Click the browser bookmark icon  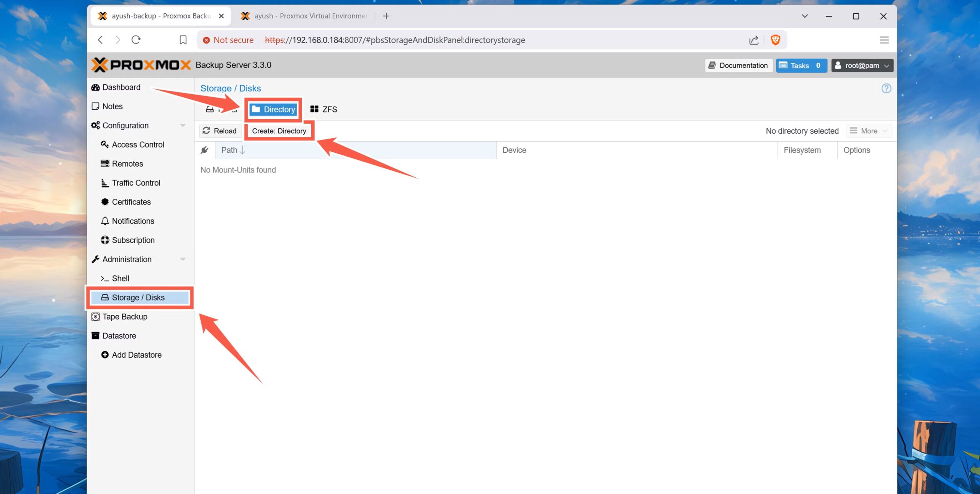183,40
